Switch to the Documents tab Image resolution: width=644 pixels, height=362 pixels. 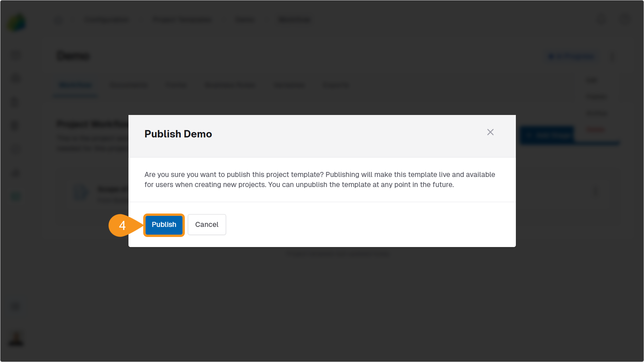(129, 85)
